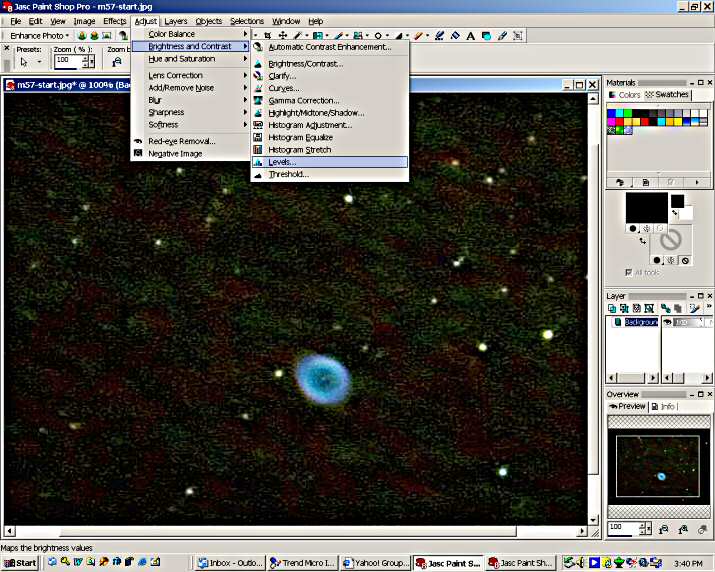The width and height of the screenshot is (715, 572).
Task: Select the Eraser tool (orange icon)
Action: pyautogui.click(x=419, y=35)
